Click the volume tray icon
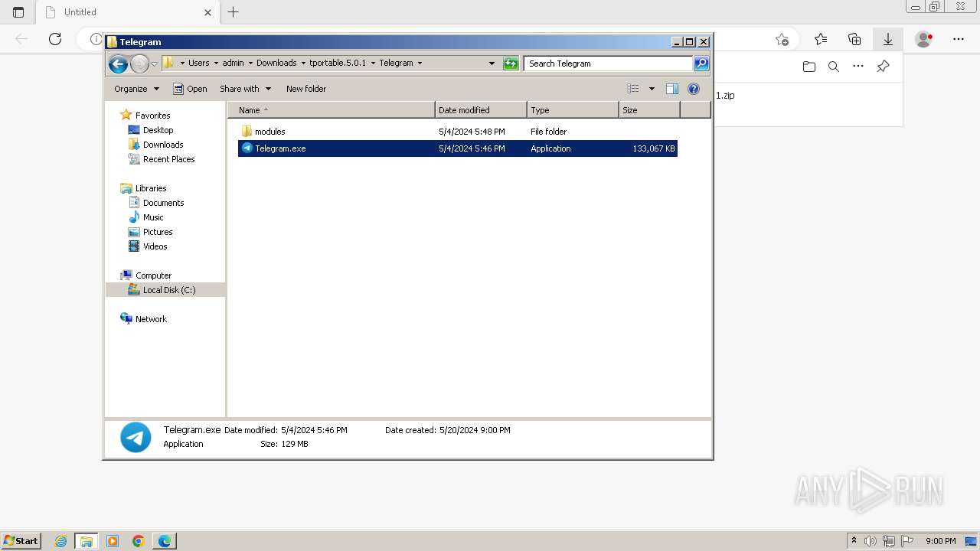Image resolution: width=980 pixels, height=551 pixels. (871, 541)
